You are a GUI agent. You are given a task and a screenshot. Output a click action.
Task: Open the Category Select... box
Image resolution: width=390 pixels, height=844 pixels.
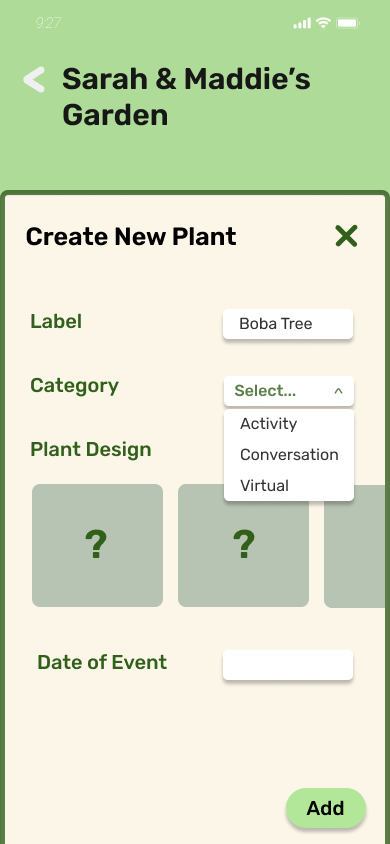point(289,391)
